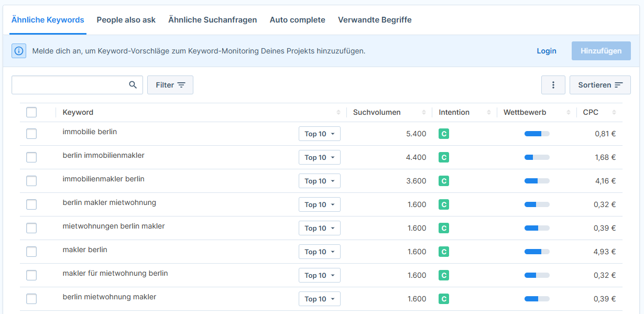Open Top 10 dropdown for immobilienmakler berlin
Viewport: 644px width, 314px height.
pyautogui.click(x=320, y=181)
